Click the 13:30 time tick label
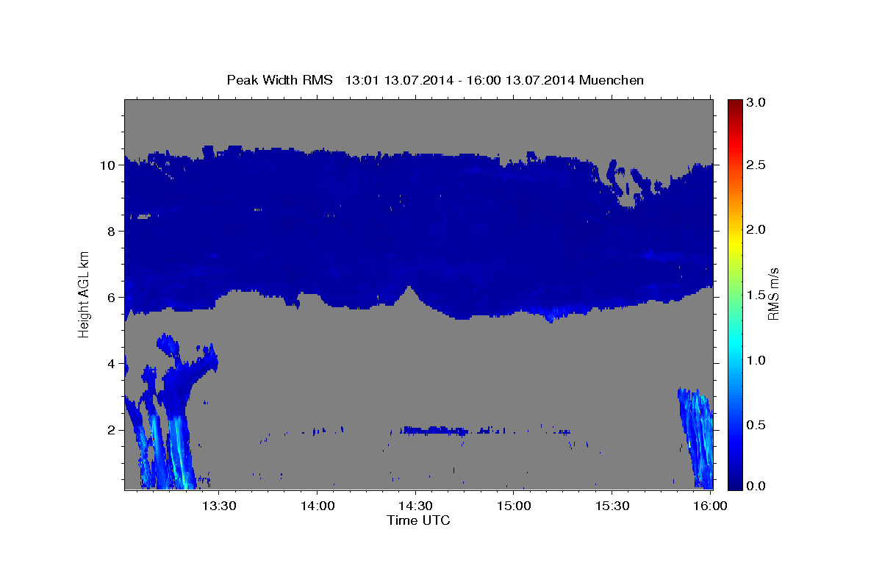The width and height of the screenshot is (882, 588). [x=219, y=506]
